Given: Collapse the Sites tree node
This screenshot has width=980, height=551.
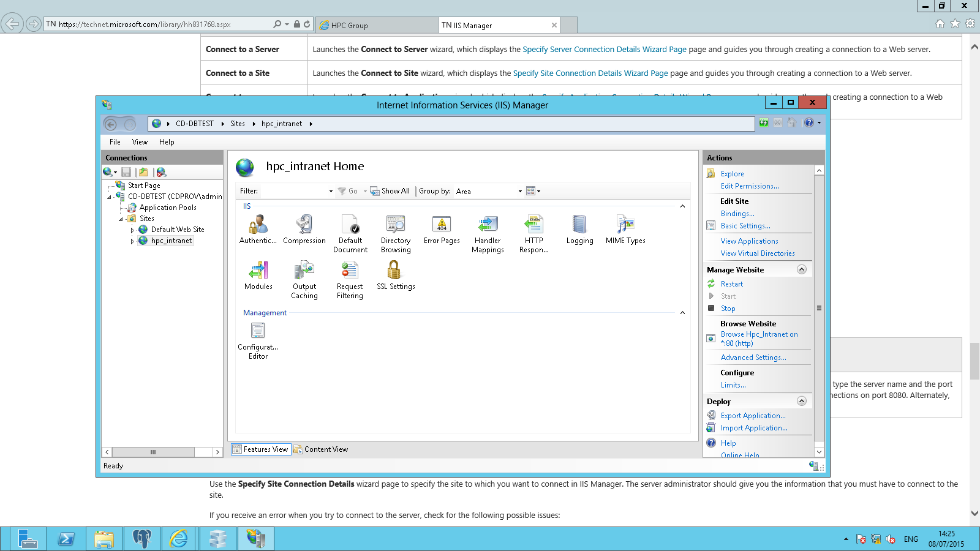Looking at the screenshot, I should [121, 219].
